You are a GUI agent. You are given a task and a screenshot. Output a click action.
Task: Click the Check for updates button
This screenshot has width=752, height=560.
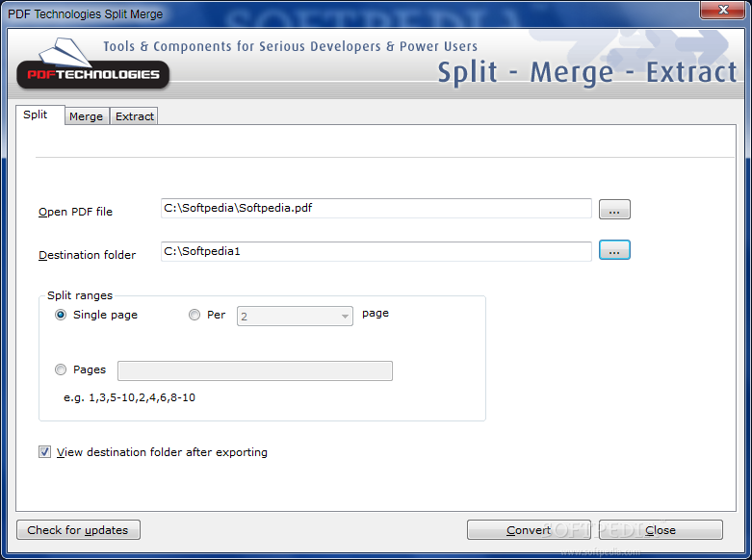tap(78, 530)
